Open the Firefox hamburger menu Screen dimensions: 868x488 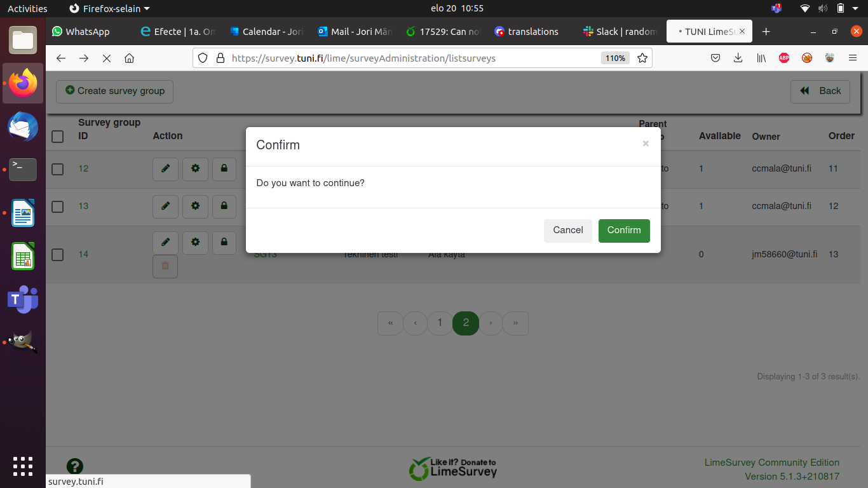853,58
